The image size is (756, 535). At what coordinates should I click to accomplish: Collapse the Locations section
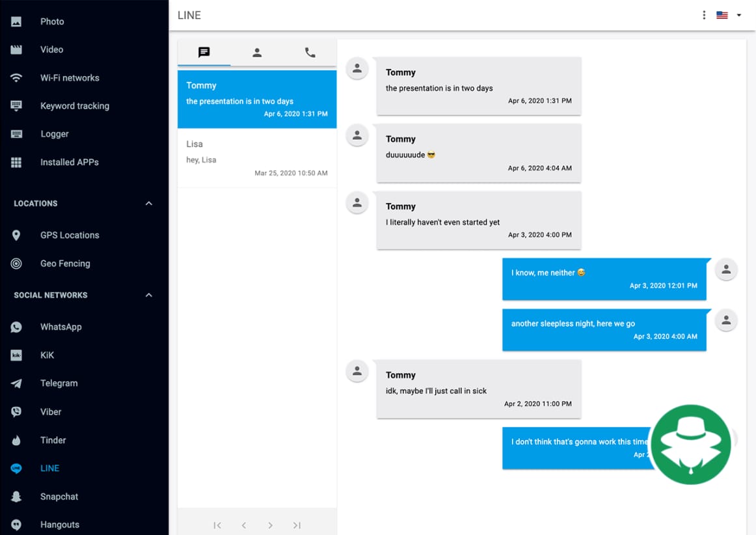[x=148, y=204]
